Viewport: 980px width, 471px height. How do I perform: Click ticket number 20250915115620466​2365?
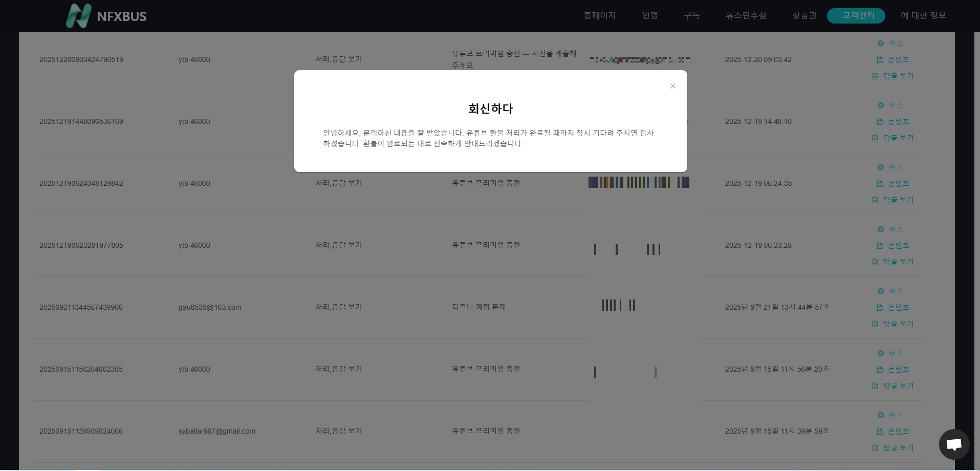pos(81,369)
